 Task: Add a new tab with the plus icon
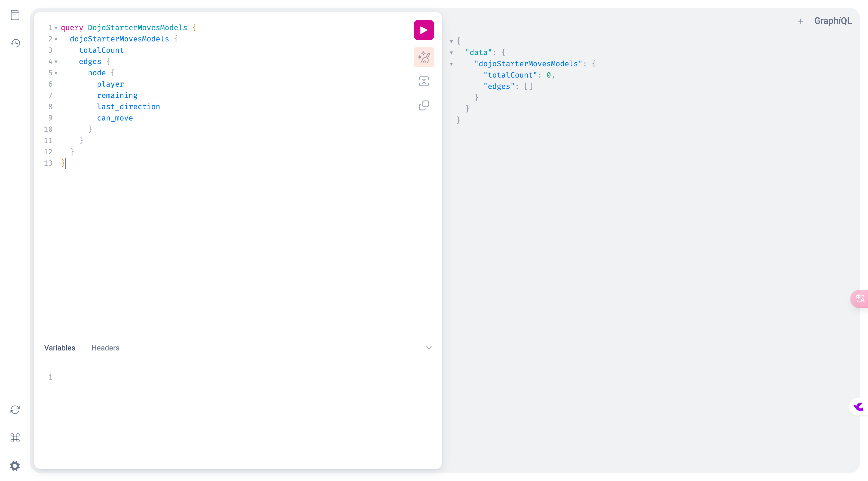[x=800, y=21]
